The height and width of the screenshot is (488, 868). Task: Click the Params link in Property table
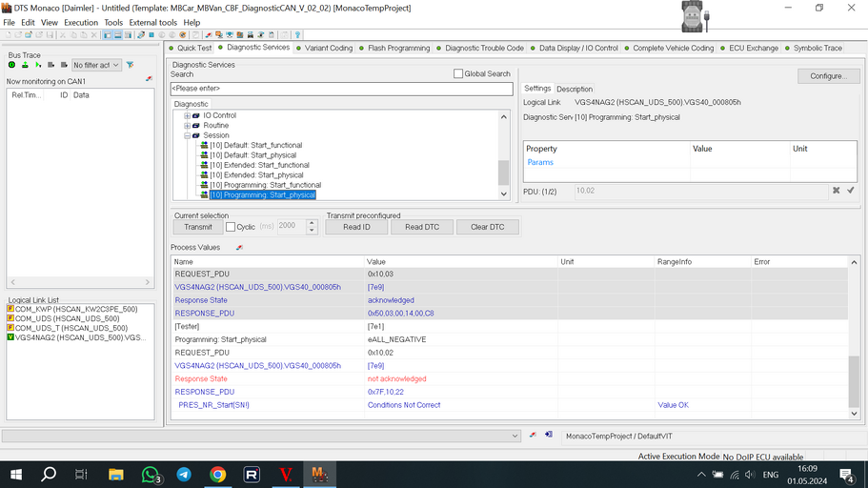click(540, 162)
